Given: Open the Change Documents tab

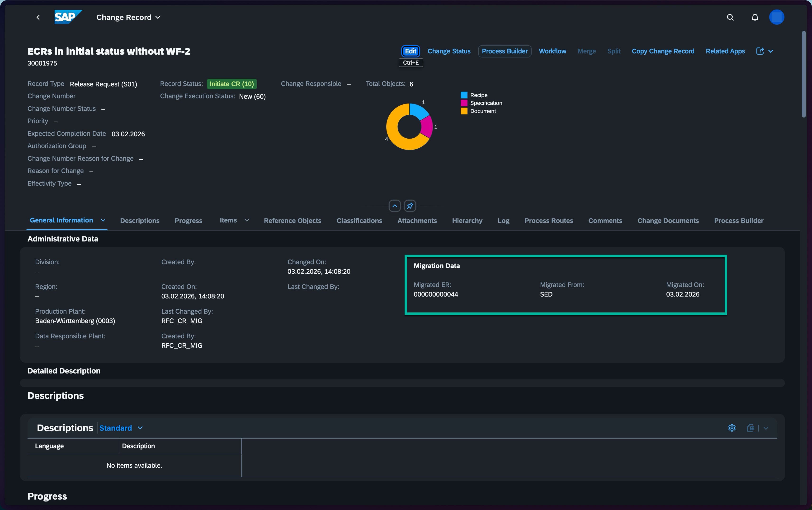Looking at the screenshot, I should click(668, 221).
